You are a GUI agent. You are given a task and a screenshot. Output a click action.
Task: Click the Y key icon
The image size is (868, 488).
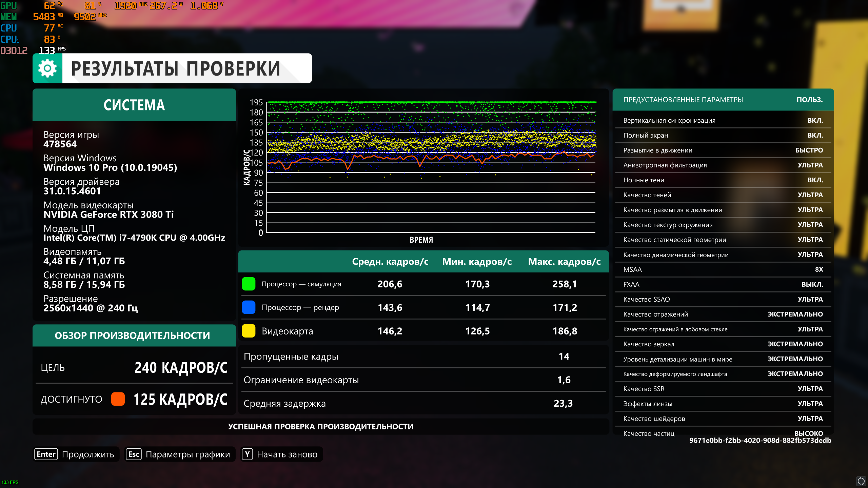(248, 454)
